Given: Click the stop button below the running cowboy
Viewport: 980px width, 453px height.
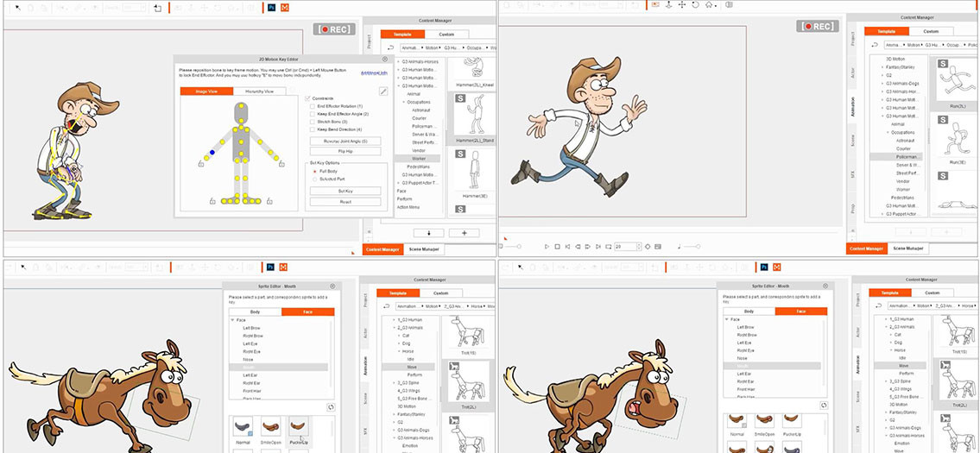Looking at the screenshot, I should tap(558, 247).
